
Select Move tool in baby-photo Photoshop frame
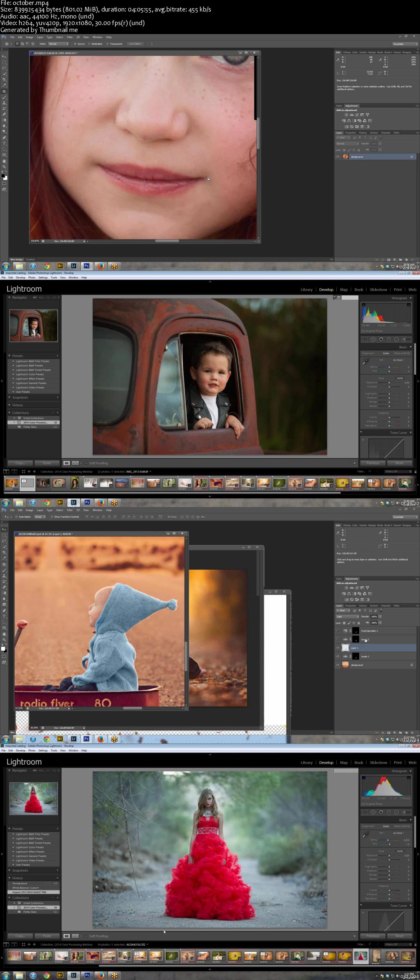click(4, 530)
